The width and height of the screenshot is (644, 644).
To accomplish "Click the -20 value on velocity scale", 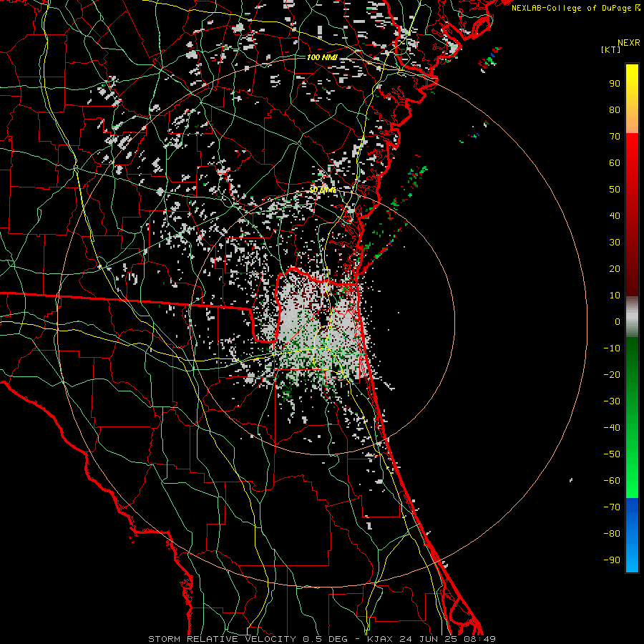I will point(612,375).
